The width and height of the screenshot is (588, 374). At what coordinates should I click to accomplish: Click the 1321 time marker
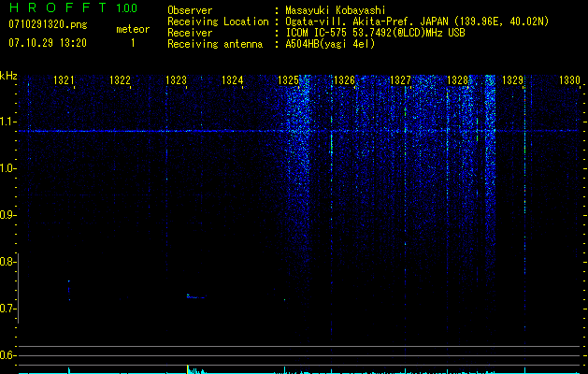pos(64,79)
